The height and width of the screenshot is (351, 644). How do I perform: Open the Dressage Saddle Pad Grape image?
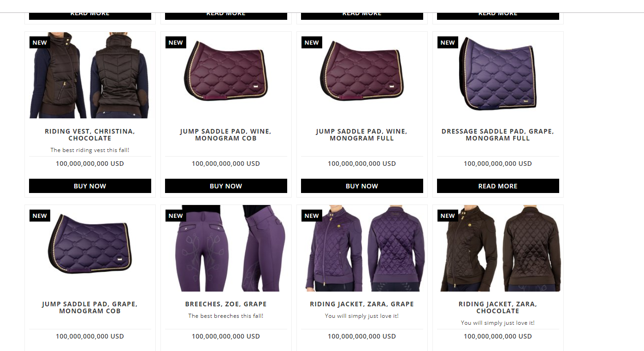tap(498, 75)
